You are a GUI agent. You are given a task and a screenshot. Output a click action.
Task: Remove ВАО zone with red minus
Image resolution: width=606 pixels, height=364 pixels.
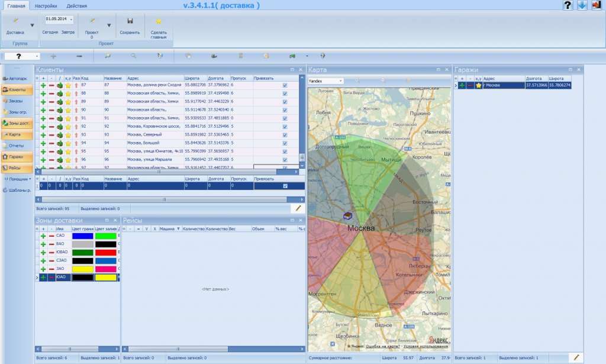click(51, 244)
